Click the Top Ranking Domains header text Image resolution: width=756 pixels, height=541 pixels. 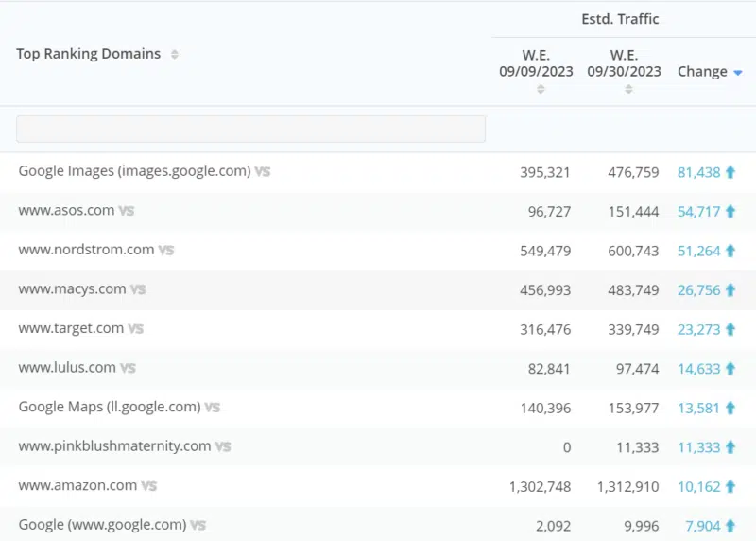(88, 54)
